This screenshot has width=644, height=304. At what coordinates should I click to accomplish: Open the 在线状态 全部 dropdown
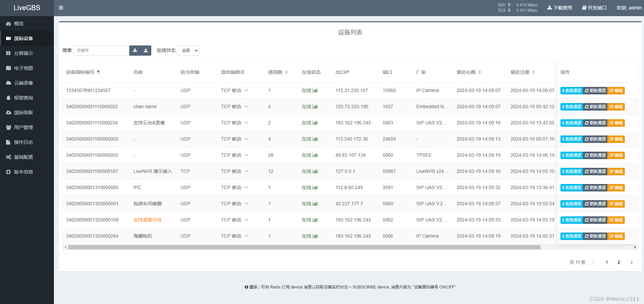tap(188, 51)
